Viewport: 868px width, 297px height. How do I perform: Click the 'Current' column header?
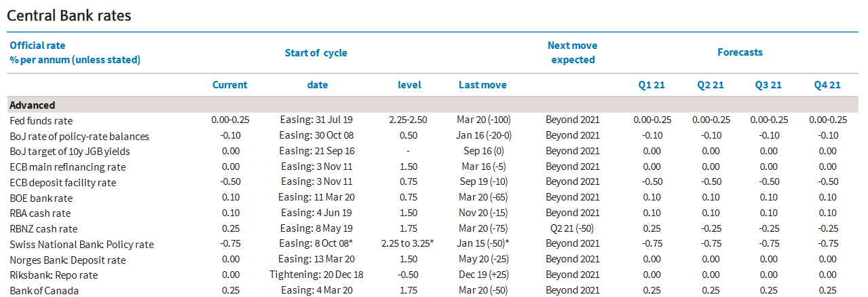click(x=230, y=85)
